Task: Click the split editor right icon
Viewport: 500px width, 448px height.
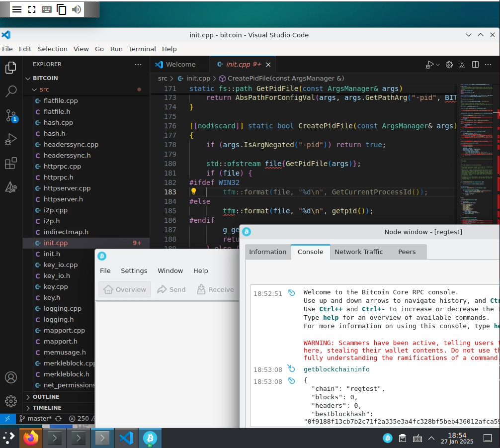Action: [475, 65]
